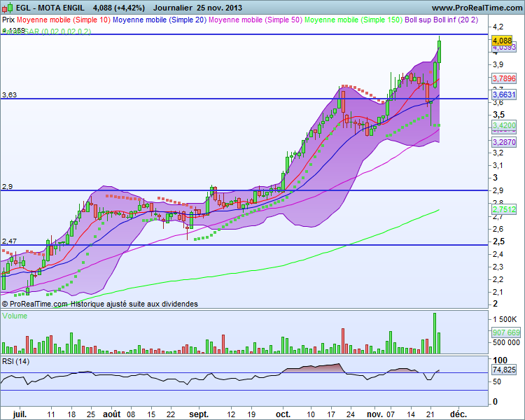This screenshot has width=525, height=420.
Task: Click the green 3,4200 SAR price tag
Action: [x=504, y=125]
